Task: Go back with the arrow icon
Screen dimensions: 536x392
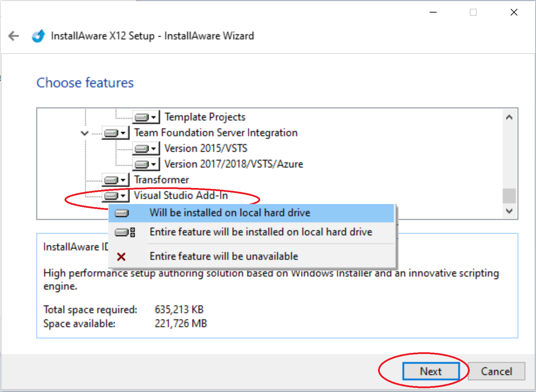Action: point(14,36)
